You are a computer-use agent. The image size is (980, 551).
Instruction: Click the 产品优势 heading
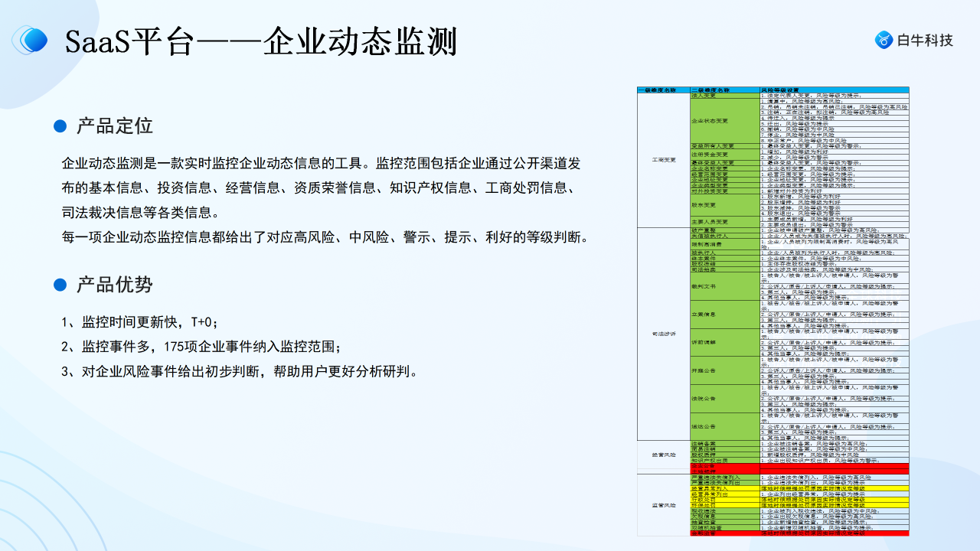click(114, 285)
